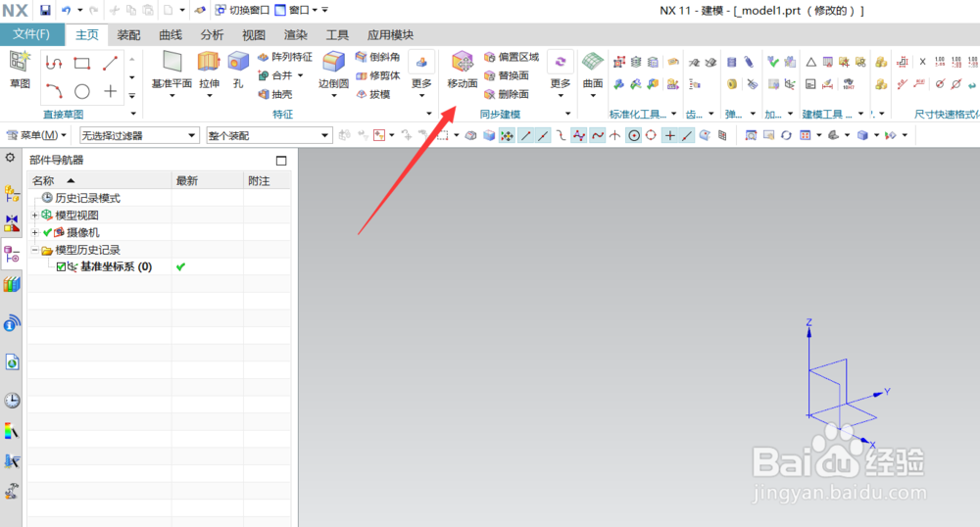This screenshot has height=527, width=980.
Task: Toggle snap to existing point (plus)
Action: pos(669,135)
